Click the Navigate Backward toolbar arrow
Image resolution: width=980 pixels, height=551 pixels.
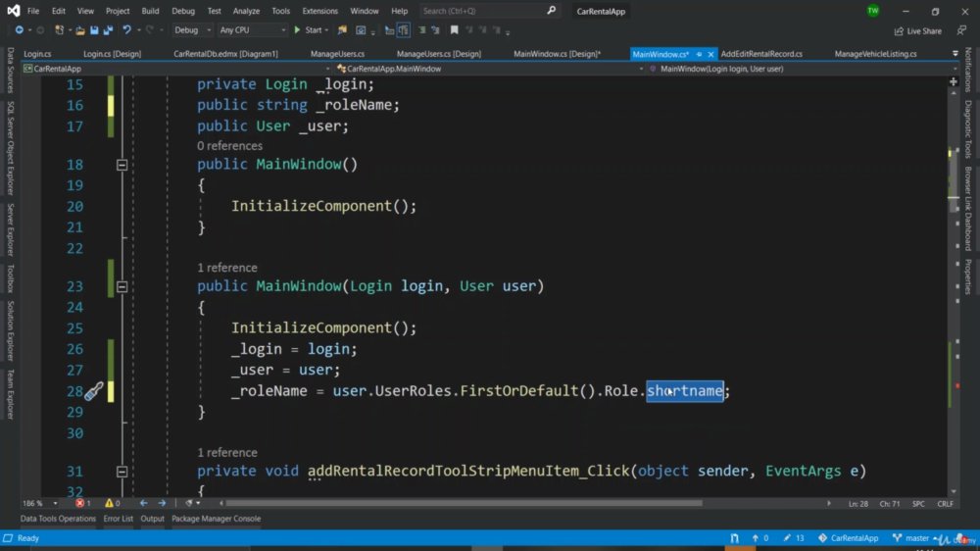click(x=19, y=30)
